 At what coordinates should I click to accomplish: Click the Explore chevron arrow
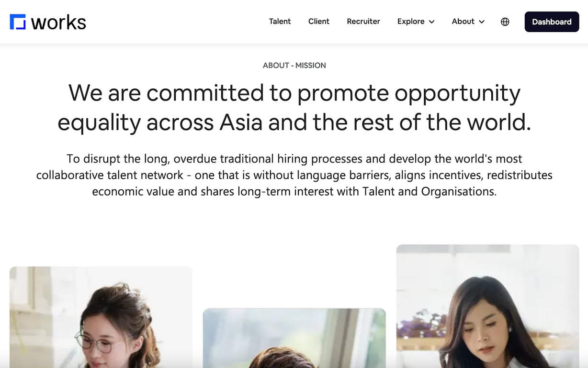431,22
